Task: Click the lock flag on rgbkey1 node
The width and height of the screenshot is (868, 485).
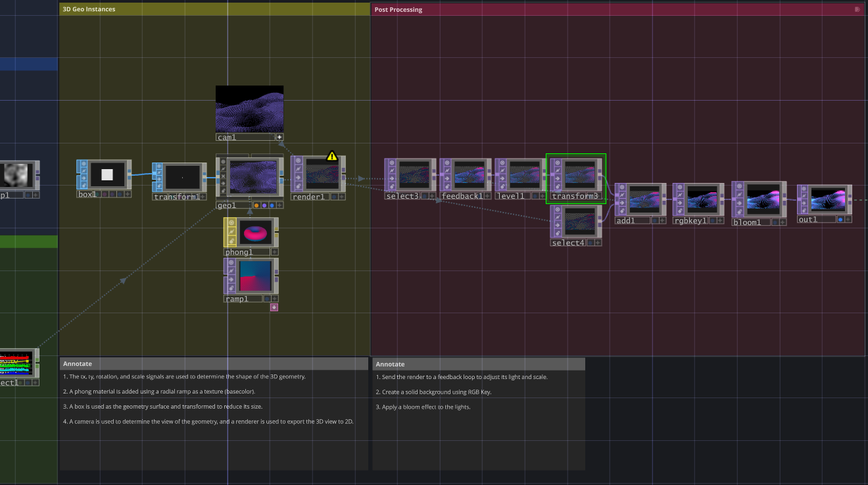Action: 679,211
